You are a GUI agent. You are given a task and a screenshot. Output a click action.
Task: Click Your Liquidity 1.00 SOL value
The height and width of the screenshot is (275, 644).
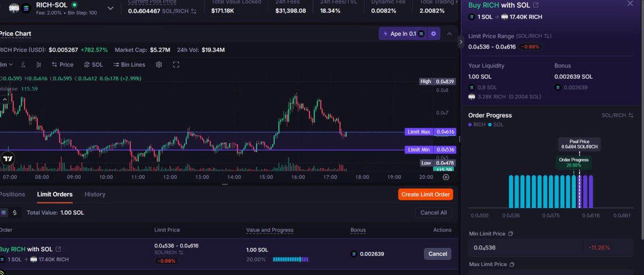click(480, 77)
